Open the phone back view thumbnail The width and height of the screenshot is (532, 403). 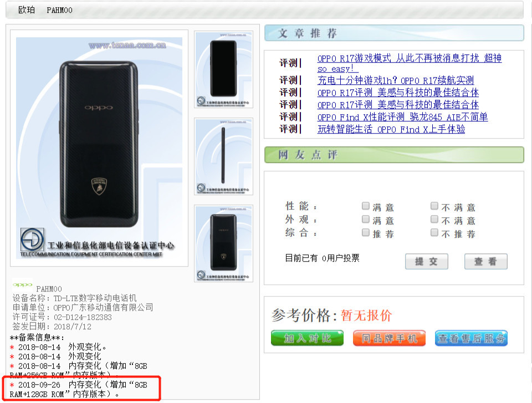tap(223, 243)
